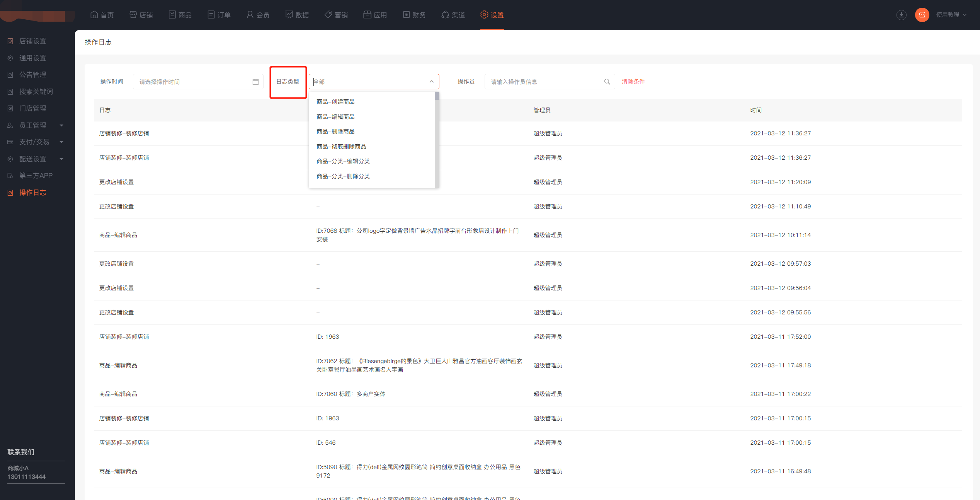Open 首页 home icon in top navigation
The height and width of the screenshot is (500, 980).
click(94, 15)
